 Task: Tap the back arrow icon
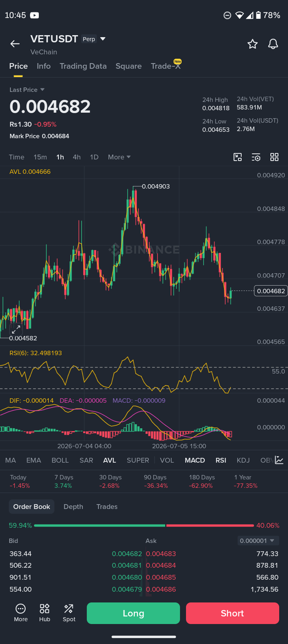click(x=15, y=44)
